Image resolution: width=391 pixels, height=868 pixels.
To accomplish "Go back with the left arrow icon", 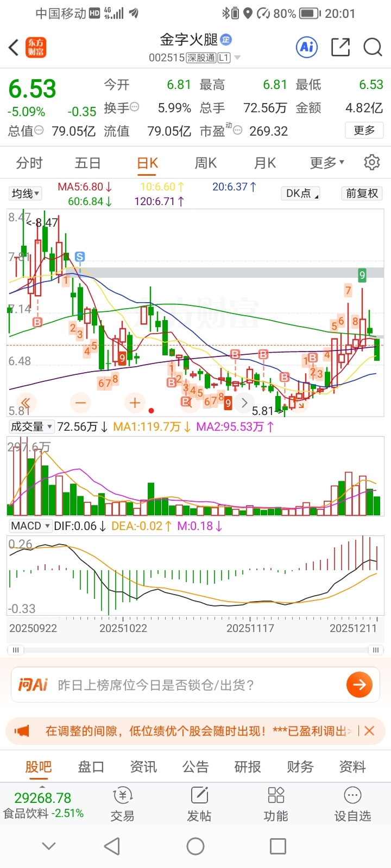I will tap(14, 47).
